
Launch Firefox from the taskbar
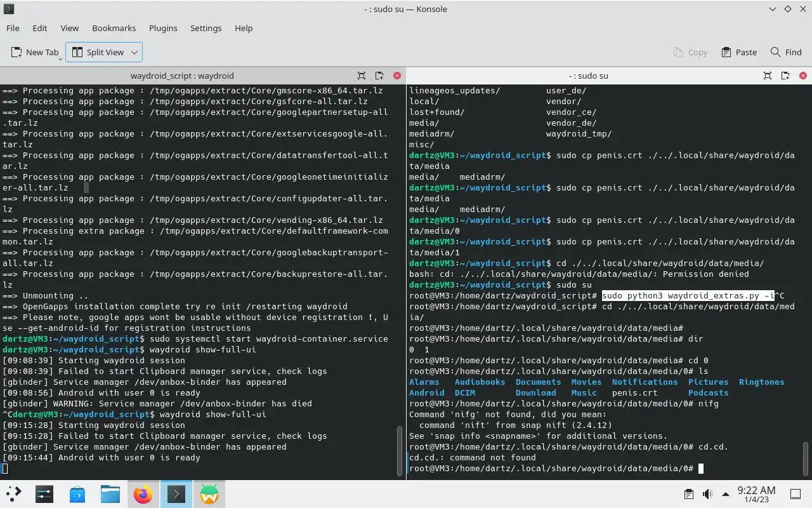143,494
